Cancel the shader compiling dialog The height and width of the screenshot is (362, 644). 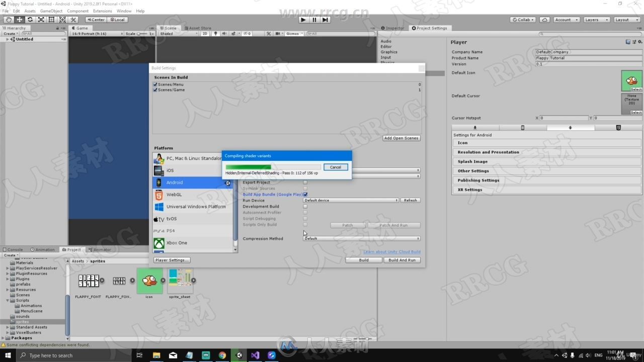click(x=336, y=167)
